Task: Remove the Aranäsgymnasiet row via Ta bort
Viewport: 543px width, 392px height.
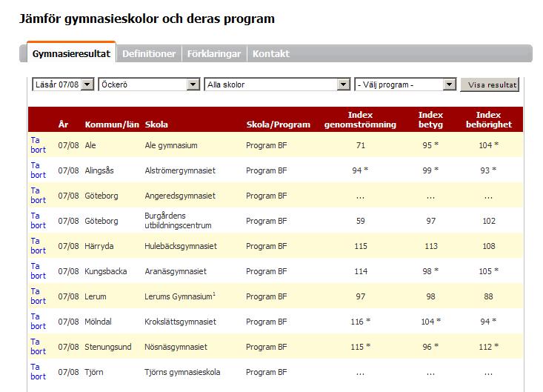Action: click(38, 271)
